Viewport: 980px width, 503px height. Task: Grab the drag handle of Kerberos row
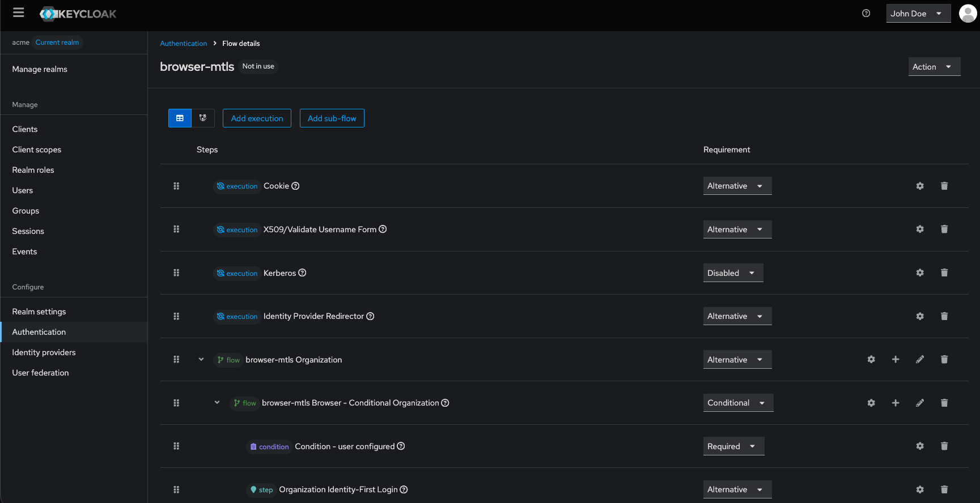click(x=176, y=272)
